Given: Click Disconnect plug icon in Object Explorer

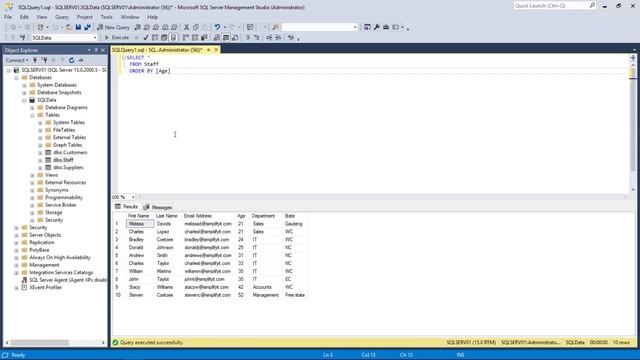Looking at the screenshot, I should click(x=44, y=60).
